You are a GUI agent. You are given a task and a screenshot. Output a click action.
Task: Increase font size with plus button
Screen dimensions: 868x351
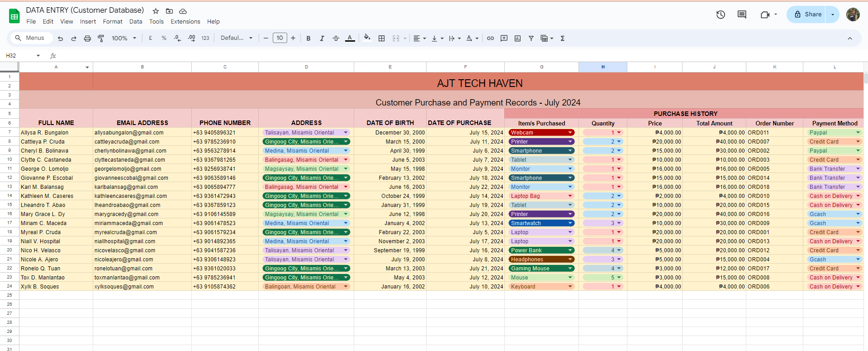click(293, 38)
